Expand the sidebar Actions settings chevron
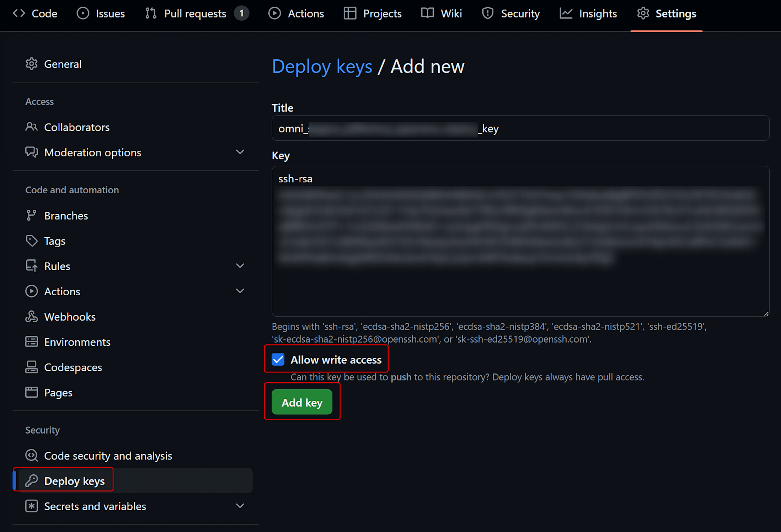 tap(240, 291)
